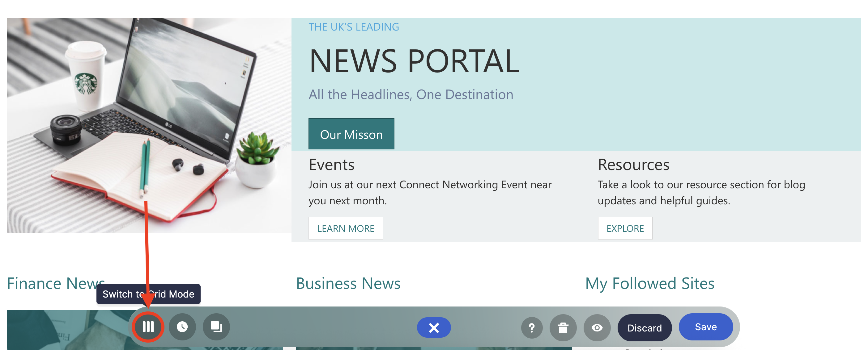Click the EXPLORE resources button
Screen dimensions: 868x350
[x=625, y=228]
